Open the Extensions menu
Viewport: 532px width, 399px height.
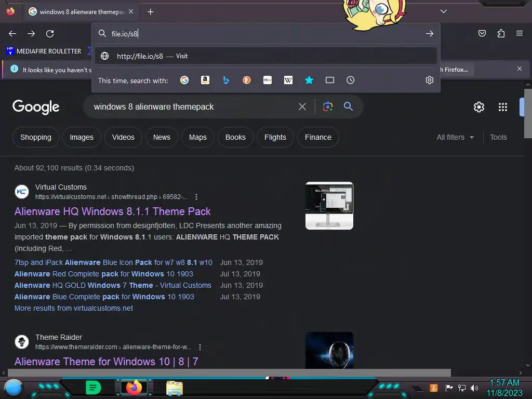coord(501,33)
